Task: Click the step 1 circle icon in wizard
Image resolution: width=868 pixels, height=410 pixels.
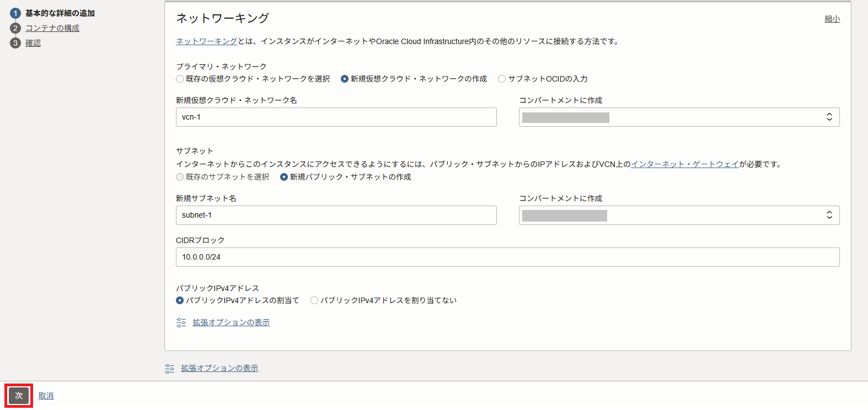Action: pyautogui.click(x=15, y=13)
